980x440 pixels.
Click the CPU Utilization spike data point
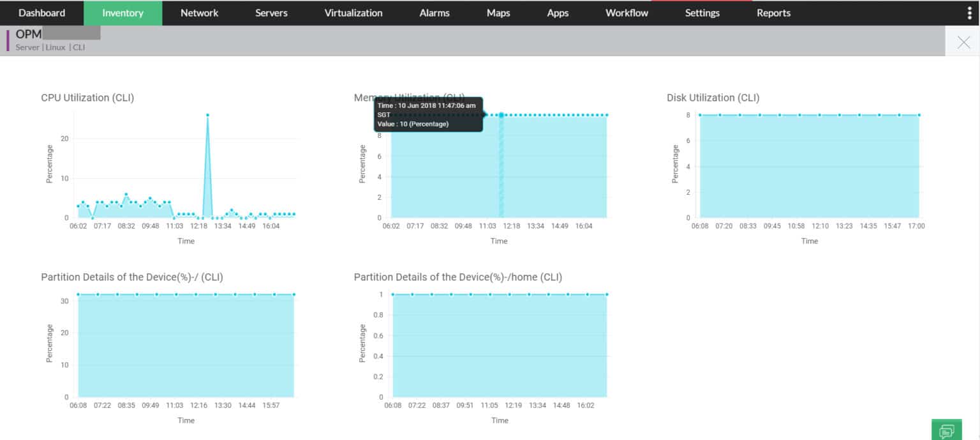pyautogui.click(x=207, y=115)
